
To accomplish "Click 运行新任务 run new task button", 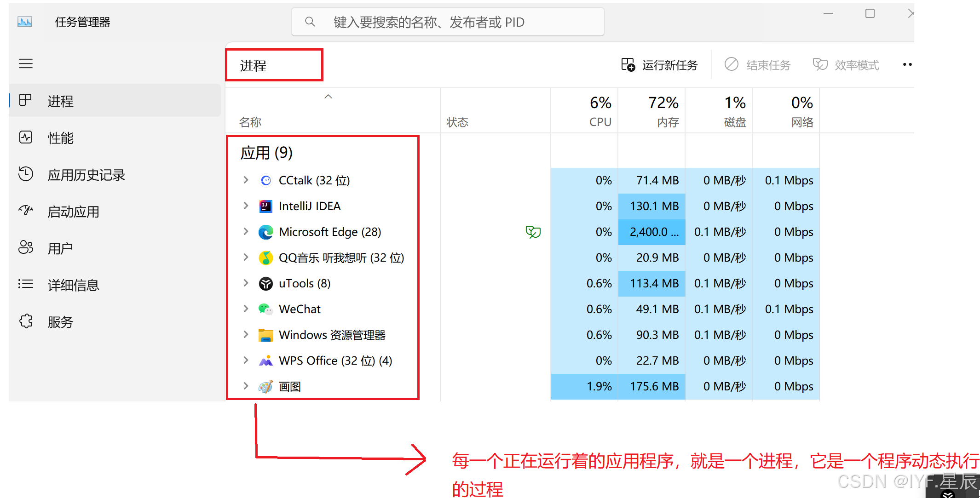I will 660,65.
